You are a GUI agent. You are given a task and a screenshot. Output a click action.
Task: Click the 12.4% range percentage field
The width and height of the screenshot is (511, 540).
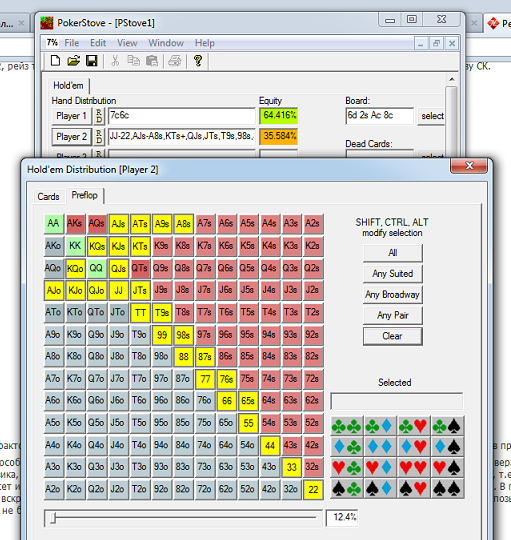pos(342,517)
